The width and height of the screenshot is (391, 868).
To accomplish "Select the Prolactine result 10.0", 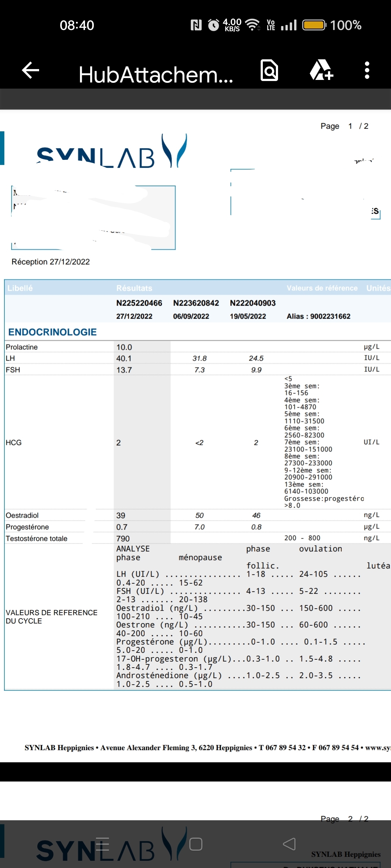I will click(x=124, y=347).
